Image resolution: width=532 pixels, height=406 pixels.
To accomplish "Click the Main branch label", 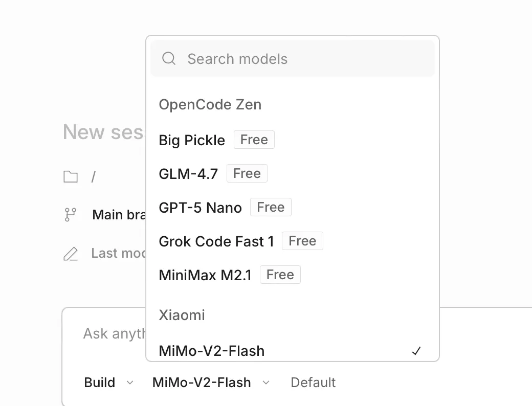I will coord(119,215).
